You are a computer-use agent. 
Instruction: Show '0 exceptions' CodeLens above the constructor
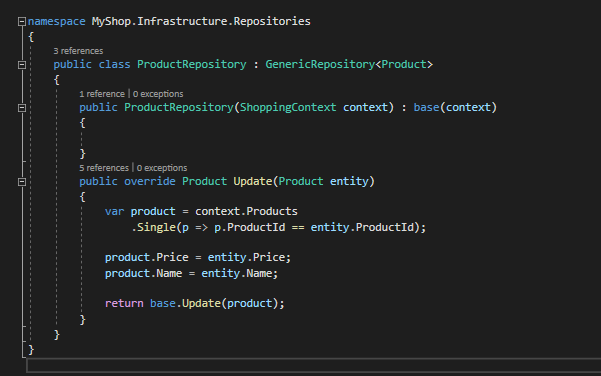click(158, 94)
